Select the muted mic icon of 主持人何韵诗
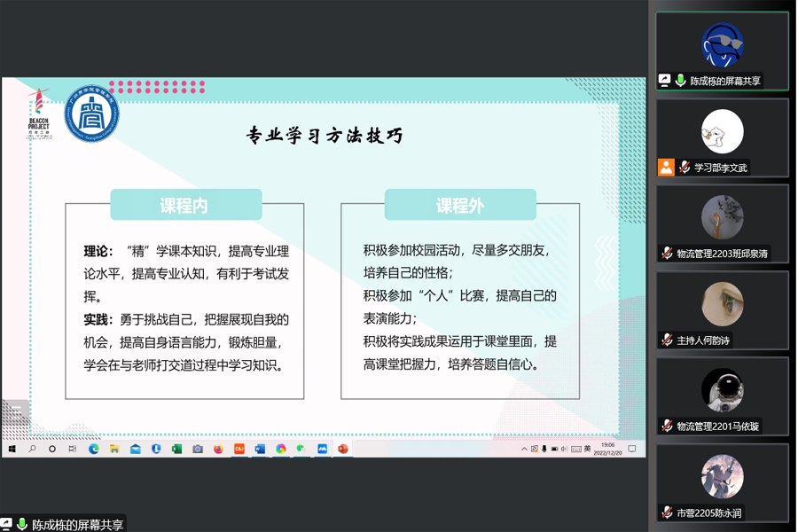 (667, 339)
